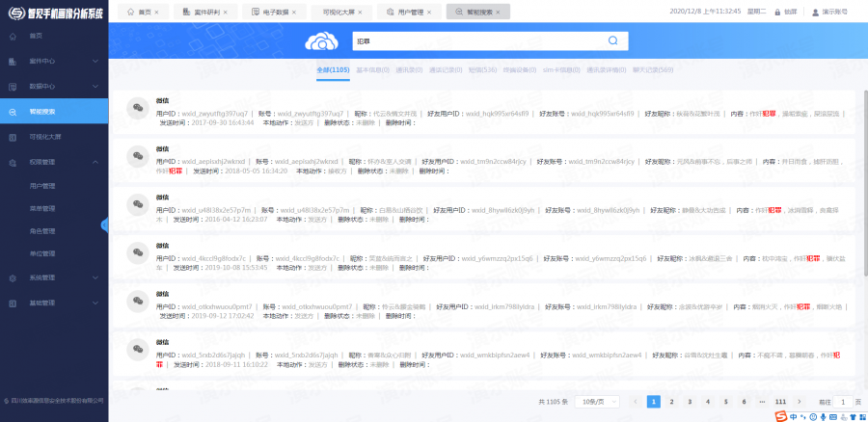Image resolution: width=868 pixels, height=422 pixels.
Task: Select 通讯录详情(0) result filter
Action: coord(607,70)
